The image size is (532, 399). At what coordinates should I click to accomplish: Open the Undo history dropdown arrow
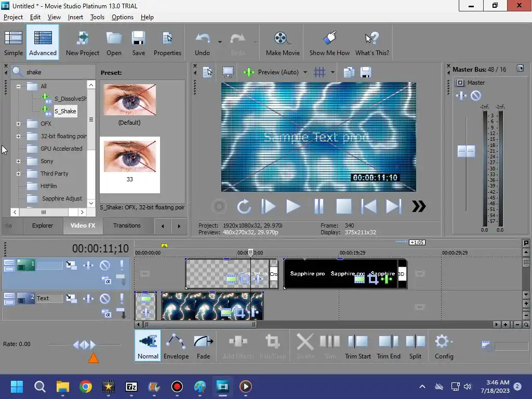(x=220, y=42)
